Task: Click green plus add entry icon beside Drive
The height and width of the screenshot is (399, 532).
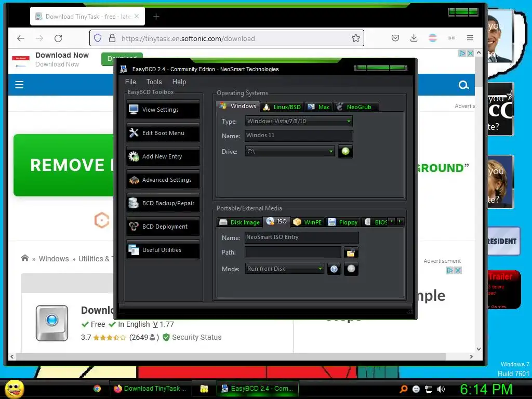Action: [345, 151]
